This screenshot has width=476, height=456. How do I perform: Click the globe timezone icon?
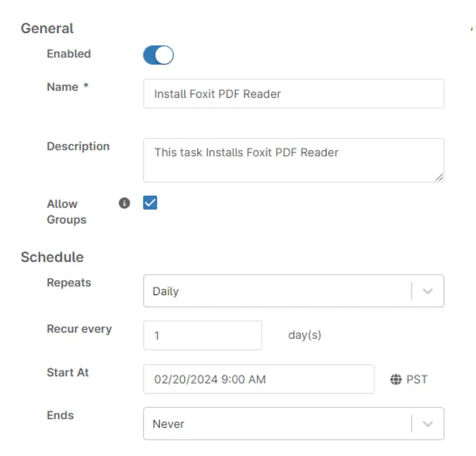(x=396, y=379)
